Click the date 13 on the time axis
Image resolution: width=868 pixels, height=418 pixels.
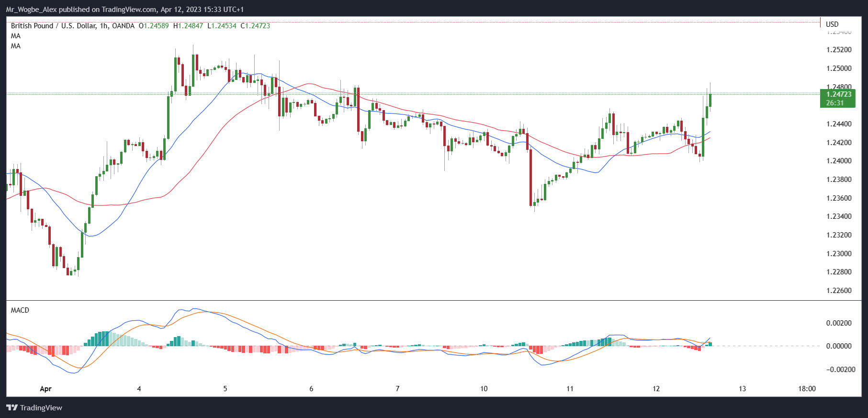click(742, 389)
